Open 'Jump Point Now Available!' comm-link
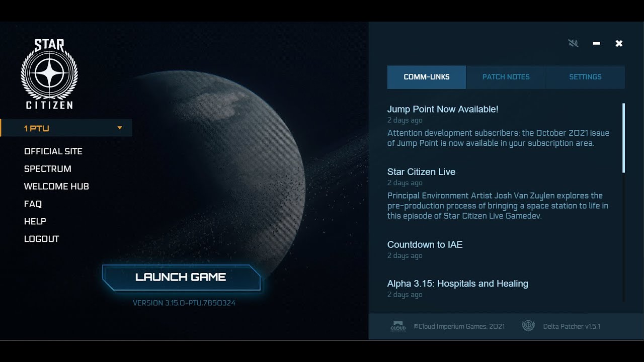This screenshot has width=644, height=362. pyautogui.click(x=443, y=109)
